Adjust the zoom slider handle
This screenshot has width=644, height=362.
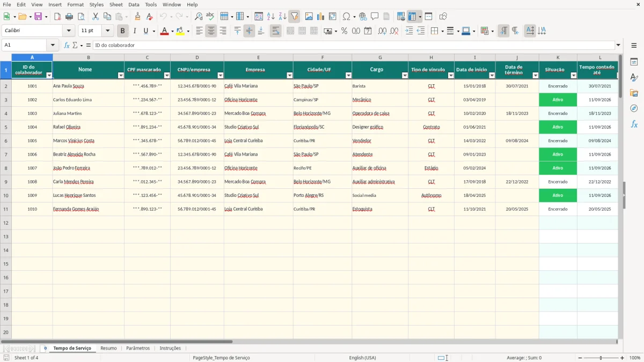[601, 358]
